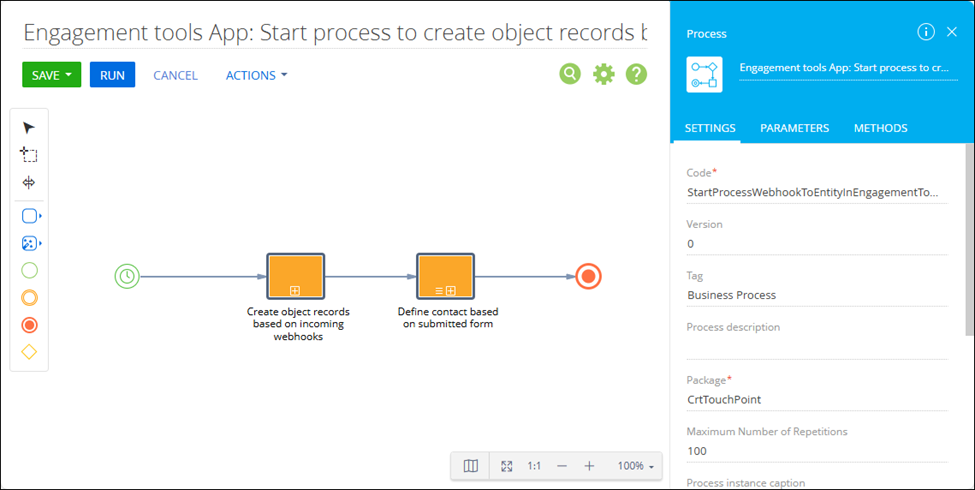Image resolution: width=975 pixels, height=490 pixels.
Task: Choose the space-adjust tool in the palette
Action: pyautogui.click(x=29, y=183)
